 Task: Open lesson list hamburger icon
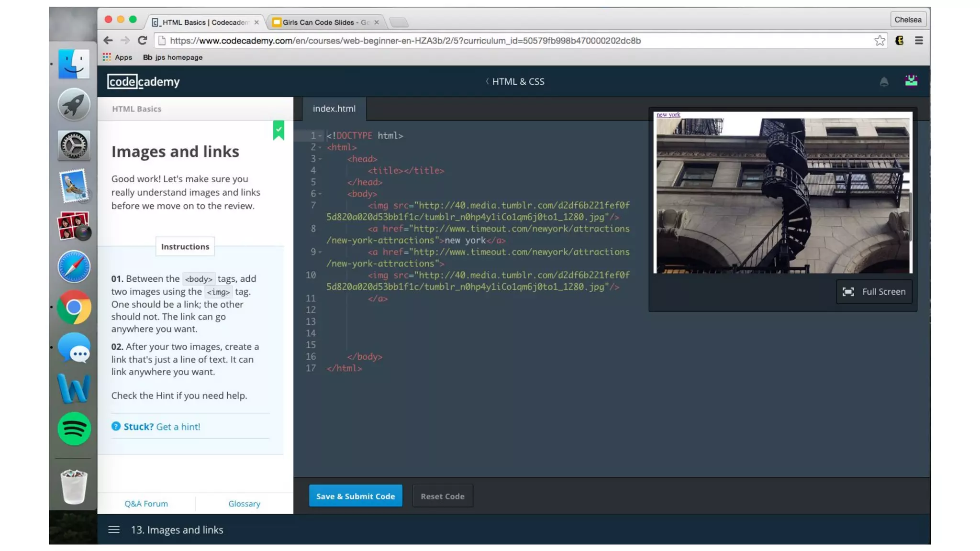[114, 529]
